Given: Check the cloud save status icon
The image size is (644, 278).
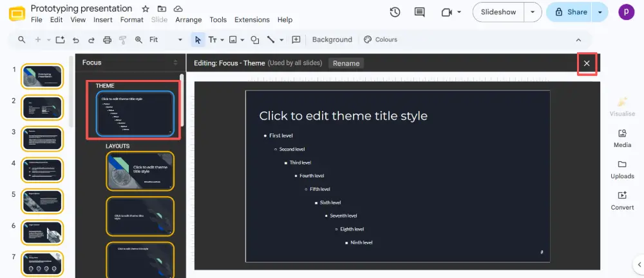Looking at the screenshot, I should pyautogui.click(x=178, y=8).
